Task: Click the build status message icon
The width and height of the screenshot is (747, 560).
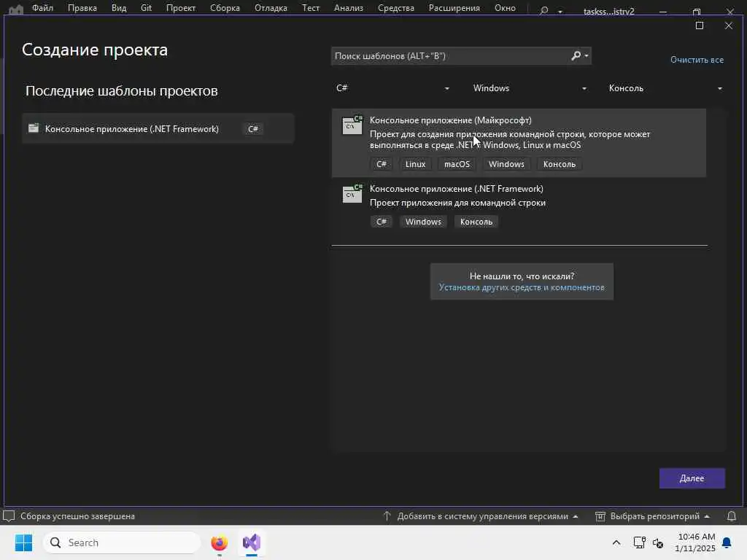Action: (9, 516)
